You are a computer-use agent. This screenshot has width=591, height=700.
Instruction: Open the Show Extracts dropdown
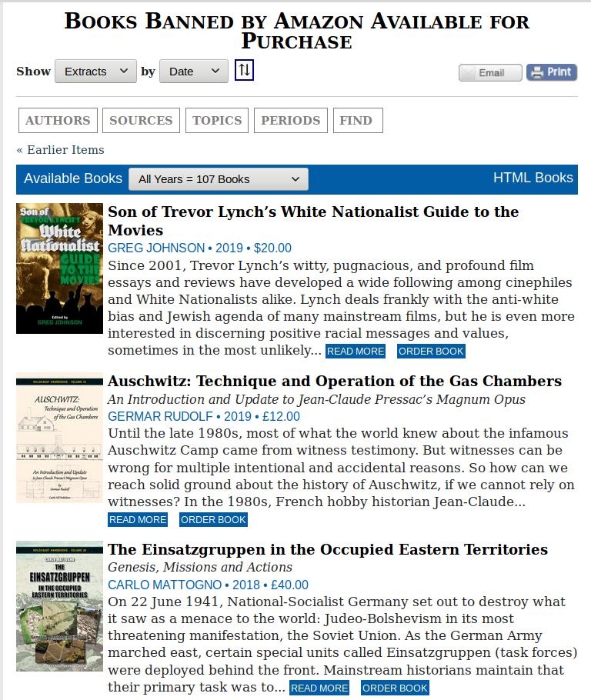coord(95,72)
